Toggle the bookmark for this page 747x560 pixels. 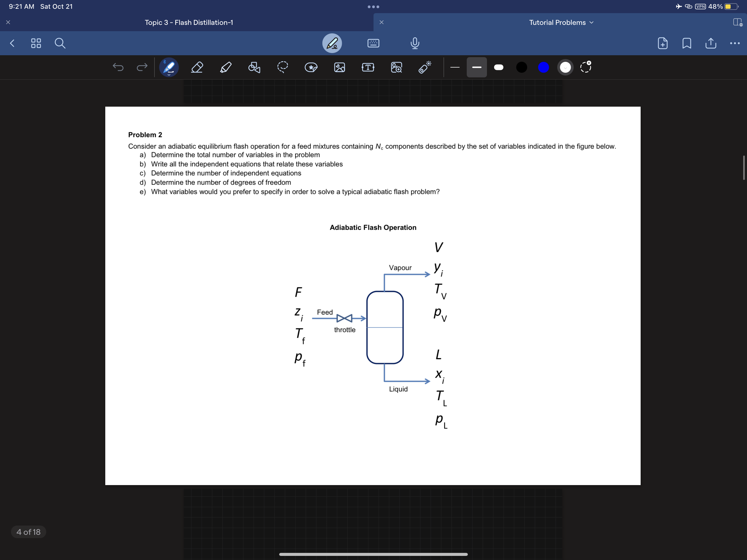tap(687, 43)
